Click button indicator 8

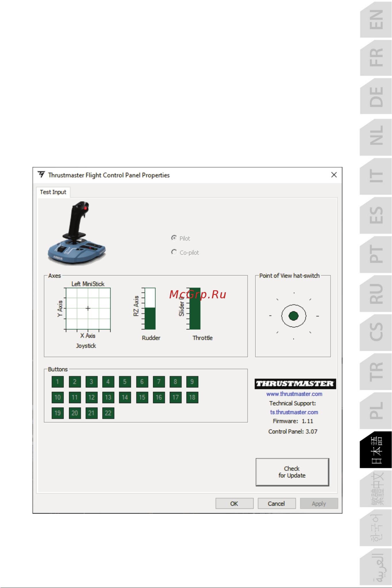pos(175,382)
